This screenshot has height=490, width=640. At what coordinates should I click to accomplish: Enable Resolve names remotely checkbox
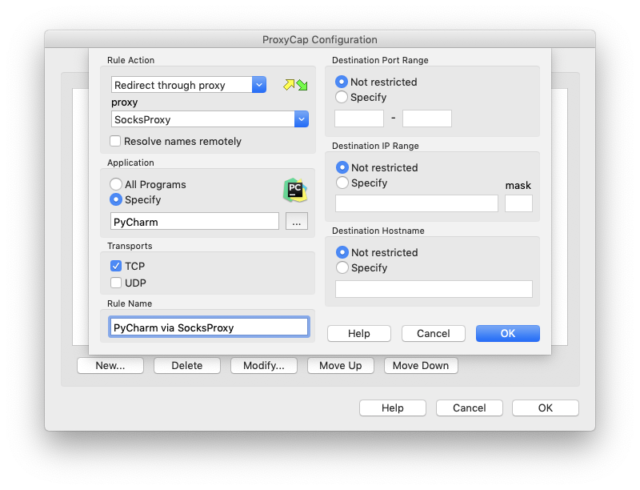116,141
